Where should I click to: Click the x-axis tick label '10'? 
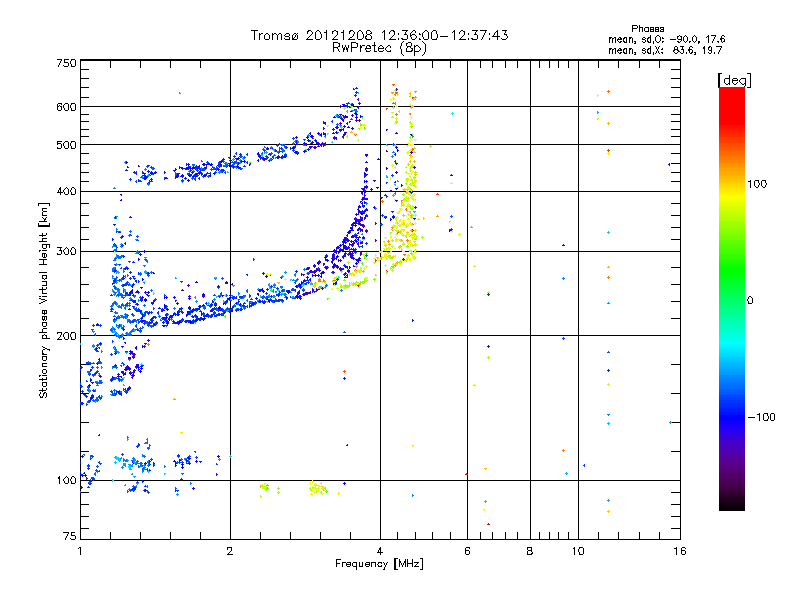point(578,551)
